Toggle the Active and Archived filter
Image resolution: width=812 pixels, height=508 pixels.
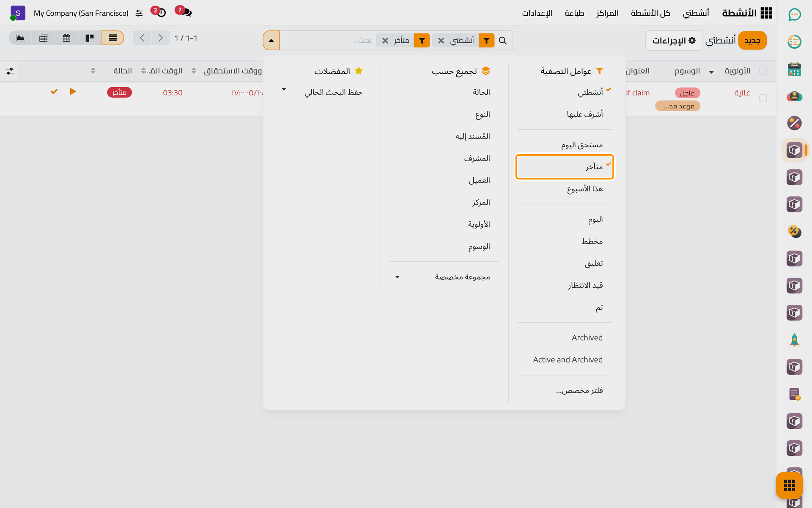(565, 360)
